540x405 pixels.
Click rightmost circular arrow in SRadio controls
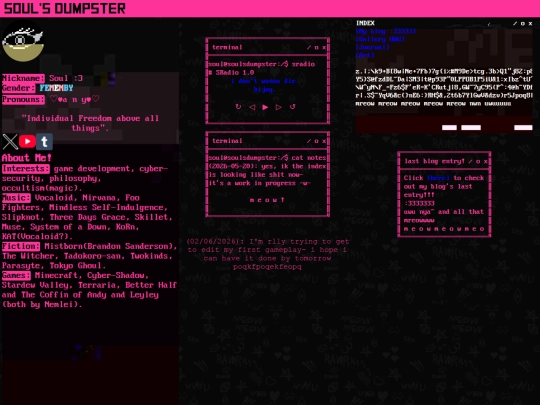292,107
